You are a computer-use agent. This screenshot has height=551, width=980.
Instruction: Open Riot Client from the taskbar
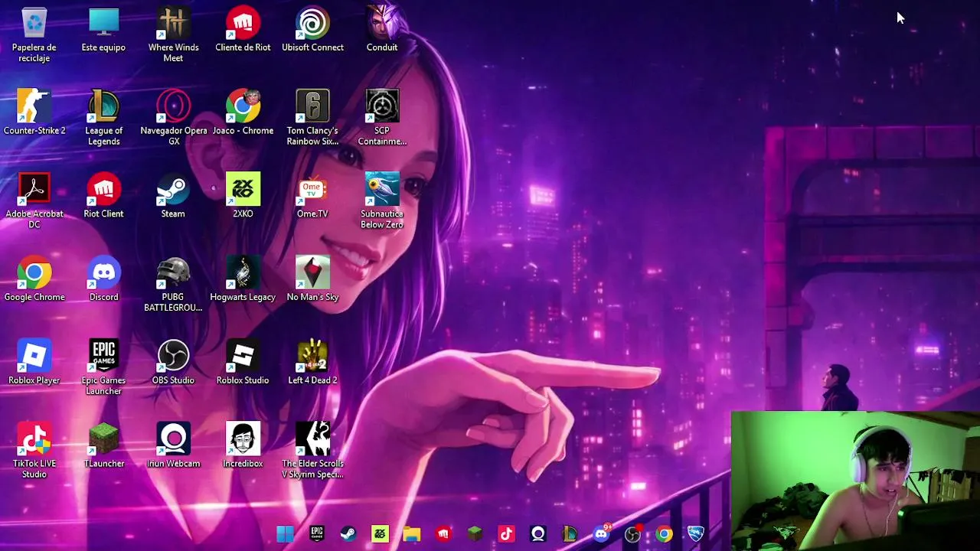(443, 534)
